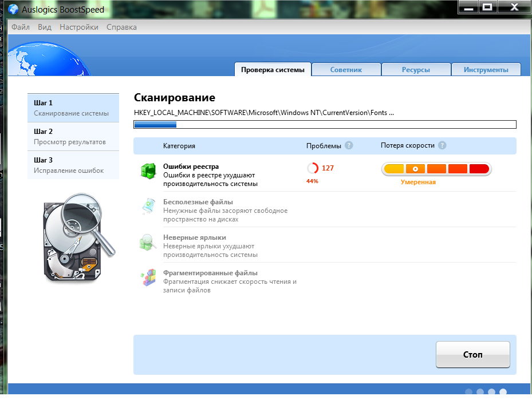Select Шаг 2 Просмотр результатов step

(x=73, y=136)
